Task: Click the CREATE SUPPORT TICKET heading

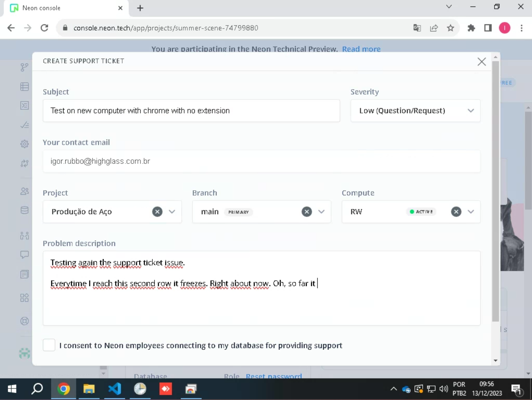Action: (x=83, y=61)
